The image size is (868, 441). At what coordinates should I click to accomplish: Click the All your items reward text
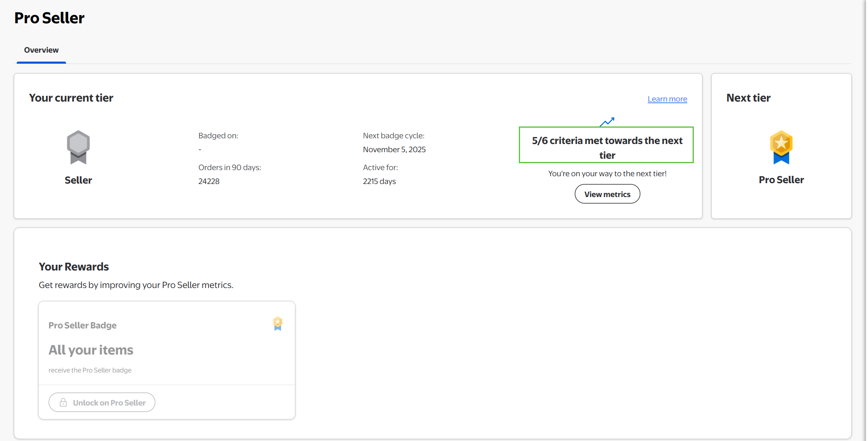click(91, 350)
